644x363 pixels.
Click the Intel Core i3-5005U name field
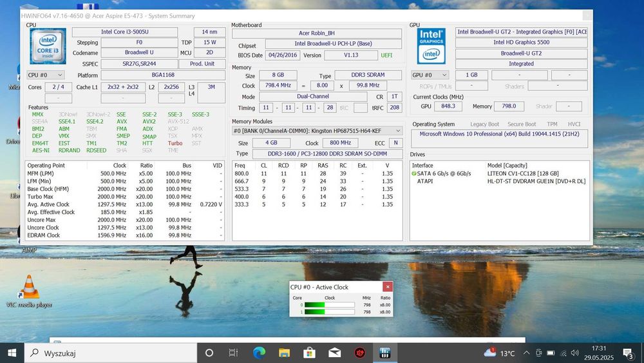125,32
